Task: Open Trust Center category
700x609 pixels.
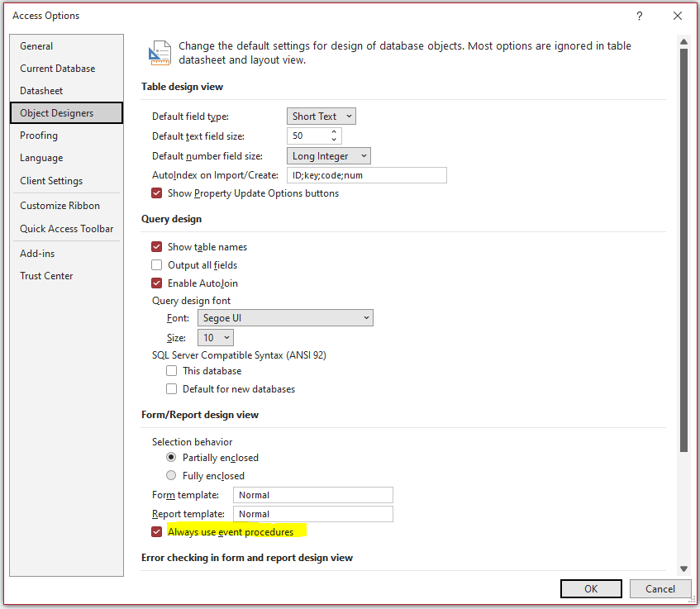Action: click(66, 276)
